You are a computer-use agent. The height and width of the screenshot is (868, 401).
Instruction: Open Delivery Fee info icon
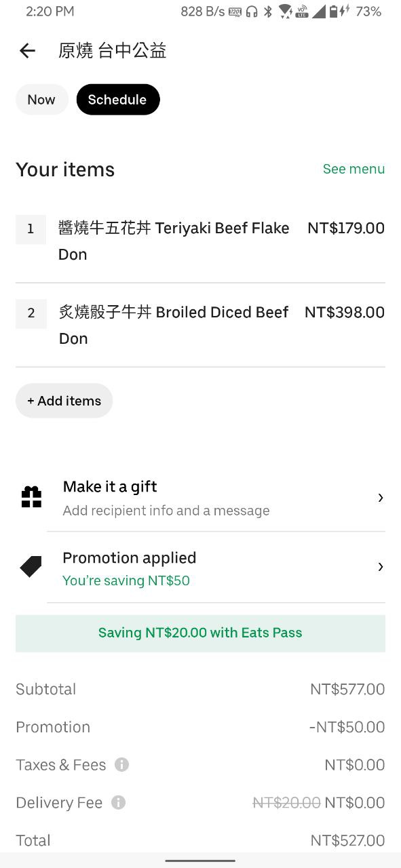pos(118,803)
